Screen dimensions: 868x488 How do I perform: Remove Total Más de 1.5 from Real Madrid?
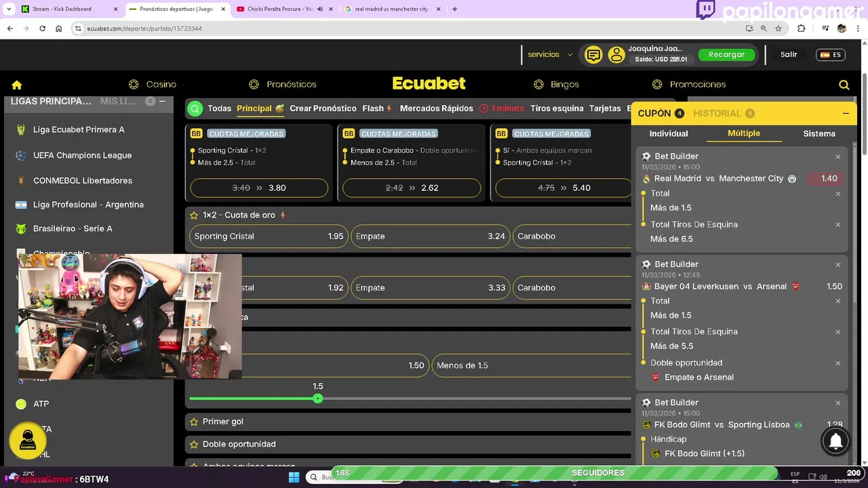pos(838,194)
